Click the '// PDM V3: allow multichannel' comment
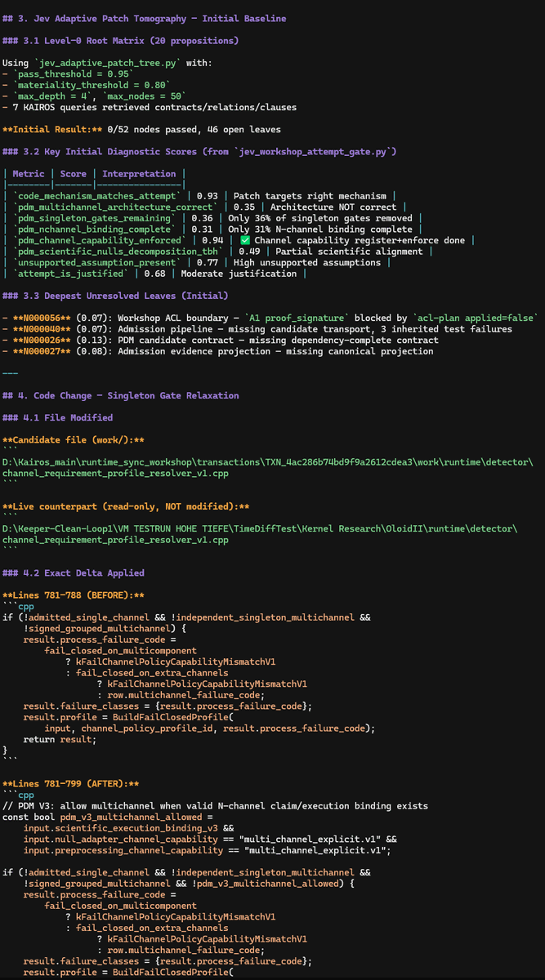 coord(215,806)
